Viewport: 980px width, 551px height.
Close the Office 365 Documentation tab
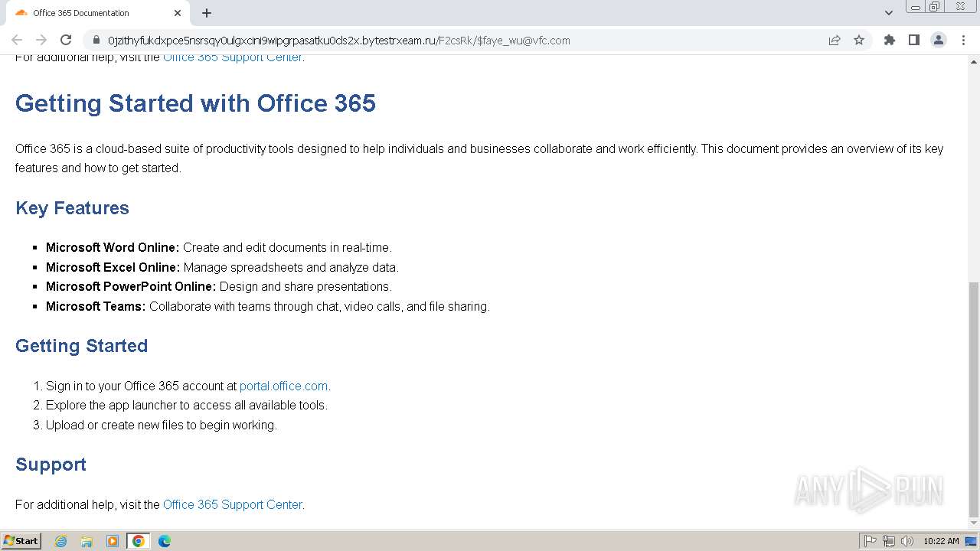[x=178, y=13]
